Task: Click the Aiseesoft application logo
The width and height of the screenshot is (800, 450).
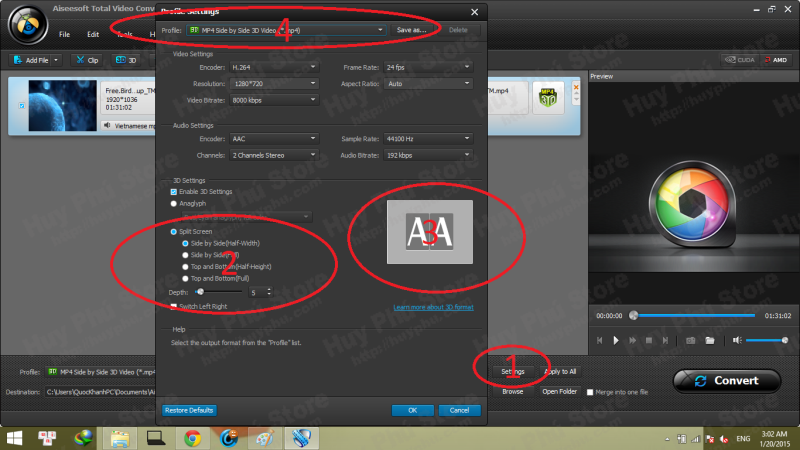Action: (x=28, y=24)
